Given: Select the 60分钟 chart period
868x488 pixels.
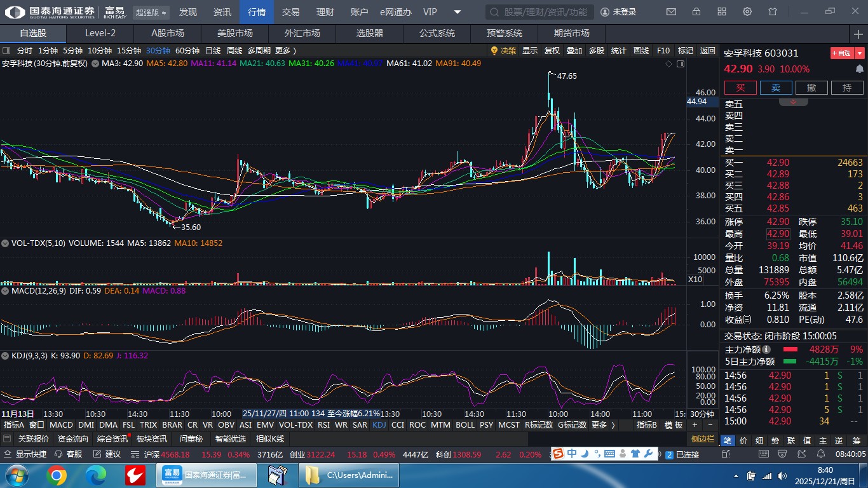Looking at the screenshot, I should pos(187,51).
